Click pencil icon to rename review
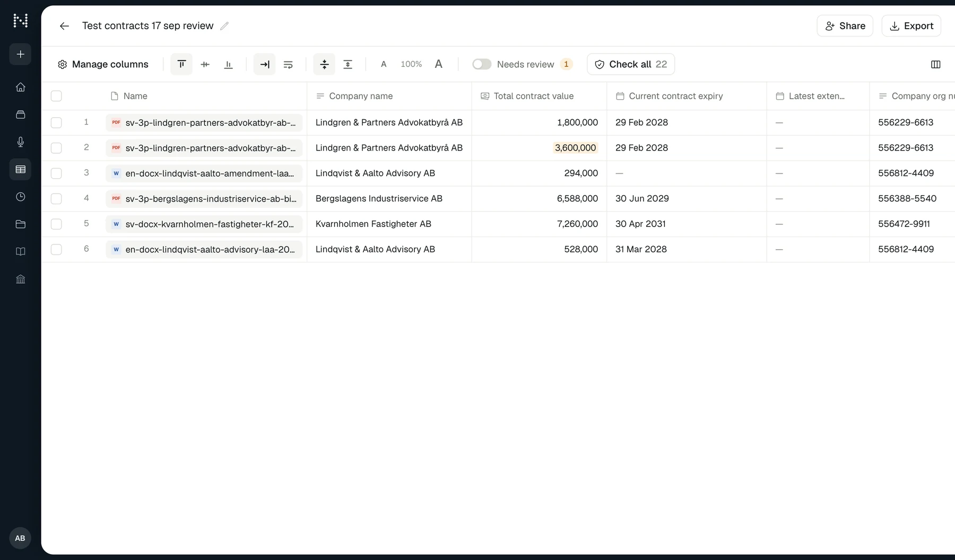Viewport: 955px width, 560px height. [224, 26]
